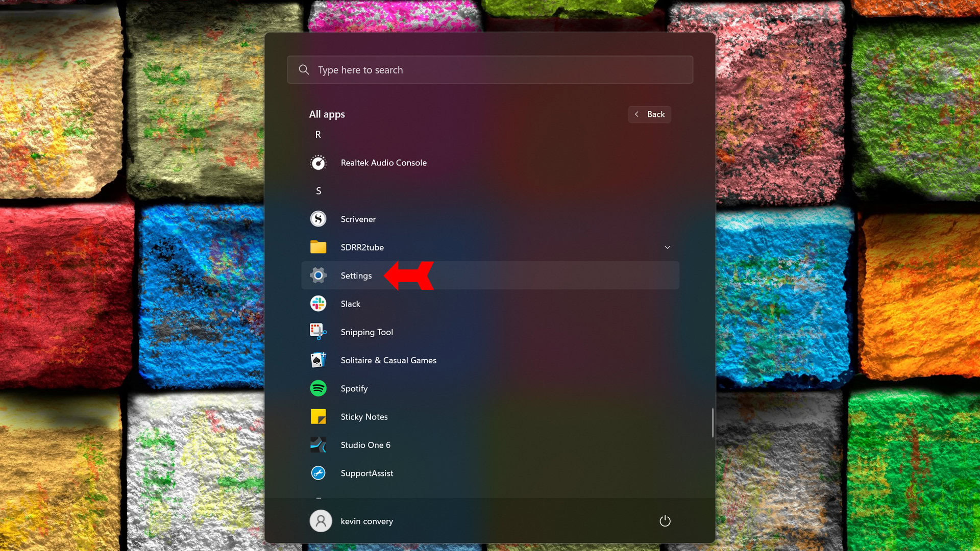Open Sticky Notes app
980x551 pixels.
click(x=364, y=416)
